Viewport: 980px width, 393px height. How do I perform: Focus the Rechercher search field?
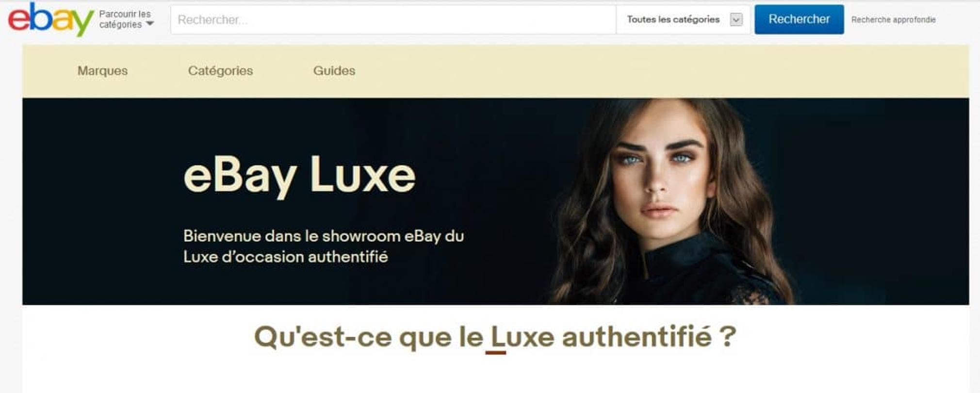click(393, 20)
